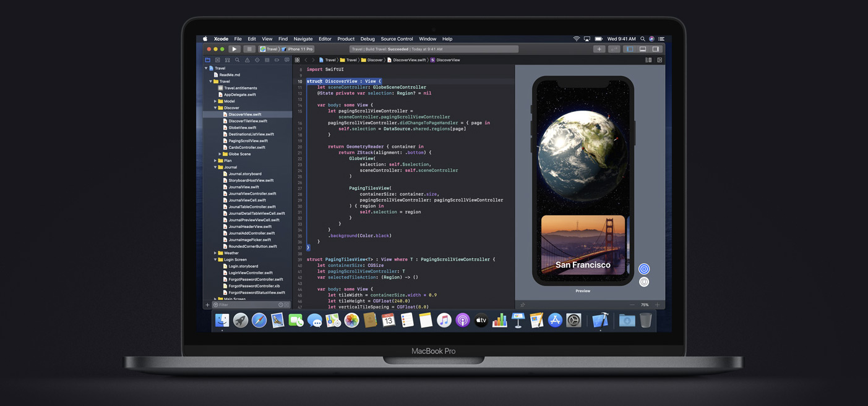Image resolution: width=868 pixels, height=406 pixels.
Task: Start Live Preview with blue play button
Action: (x=644, y=269)
